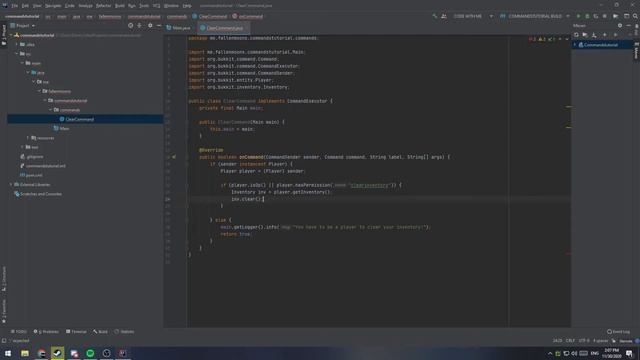Open the Code With Me people icon
This screenshot has width=640, height=360.
[444, 16]
